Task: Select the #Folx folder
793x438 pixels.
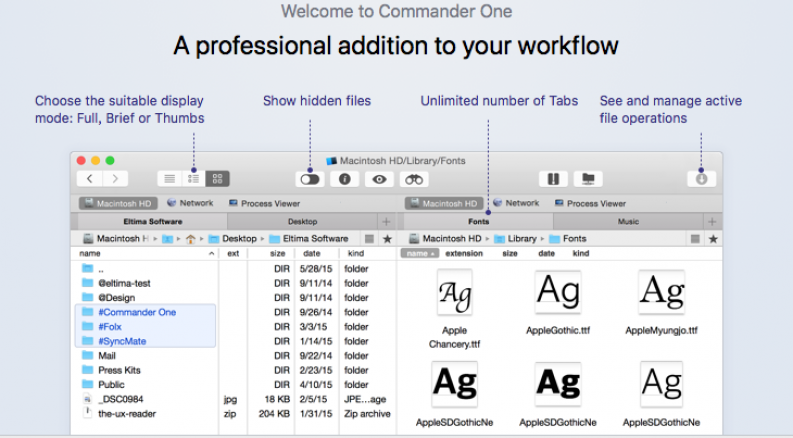Action: click(236, 327)
